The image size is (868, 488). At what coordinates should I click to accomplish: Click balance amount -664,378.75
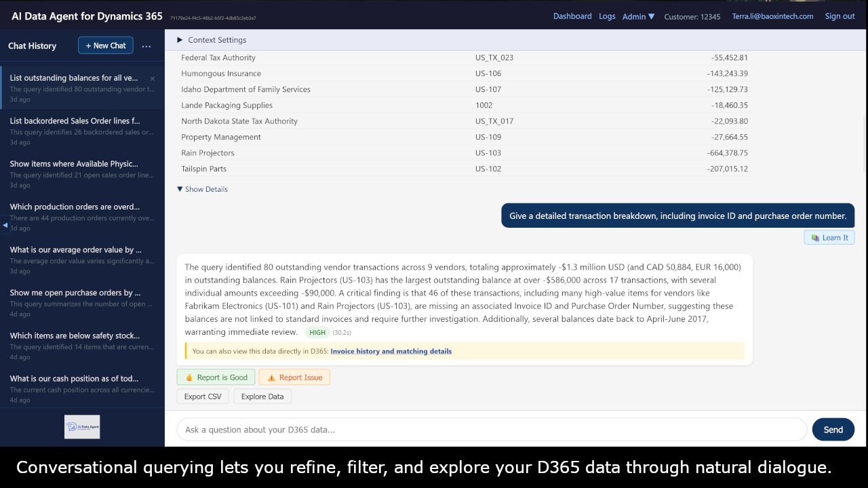[728, 153]
